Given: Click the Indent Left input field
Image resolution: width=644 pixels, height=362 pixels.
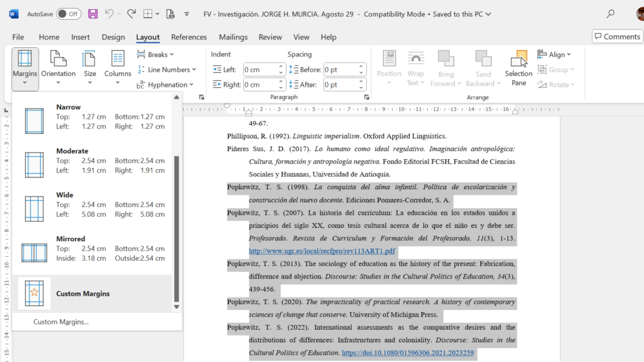Looking at the screenshot, I should click(260, 70).
